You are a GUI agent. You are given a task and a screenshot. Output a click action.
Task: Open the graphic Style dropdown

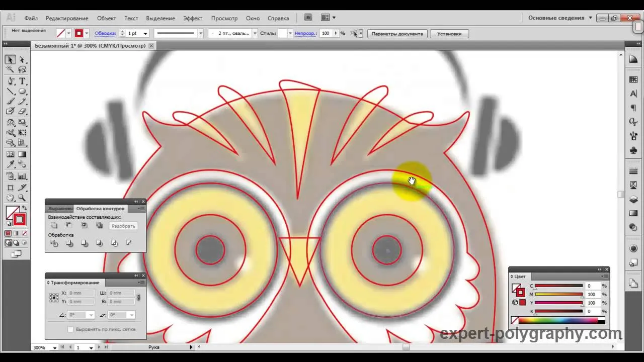pyautogui.click(x=290, y=34)
